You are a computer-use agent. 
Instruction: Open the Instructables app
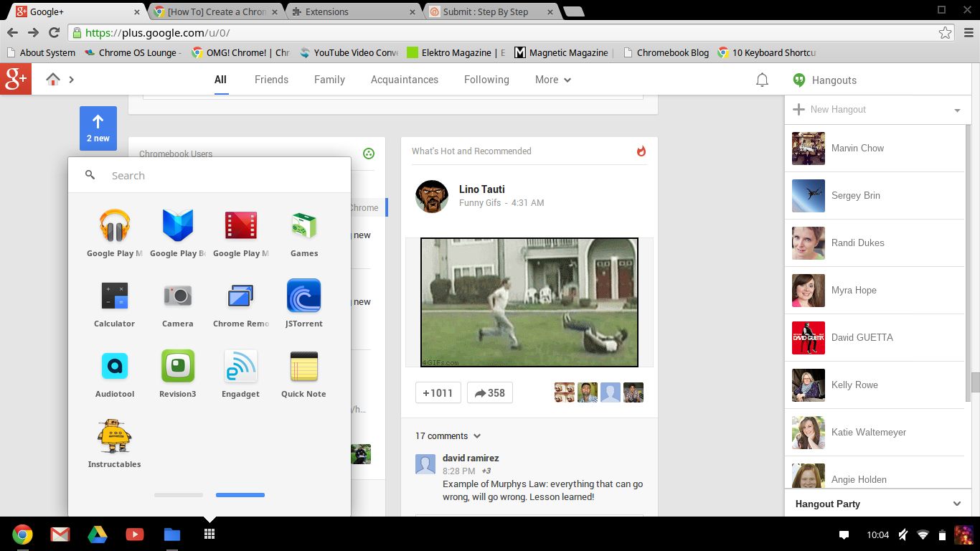pyautogui.click(x=114, y=435)
